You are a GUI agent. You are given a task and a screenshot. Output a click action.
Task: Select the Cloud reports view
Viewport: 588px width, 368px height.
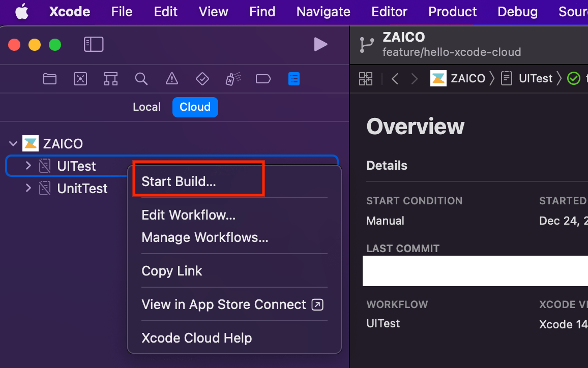pos(195,107)
